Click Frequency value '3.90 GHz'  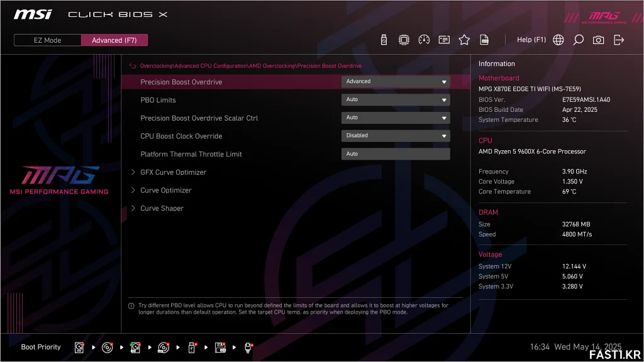click(575, 172)
